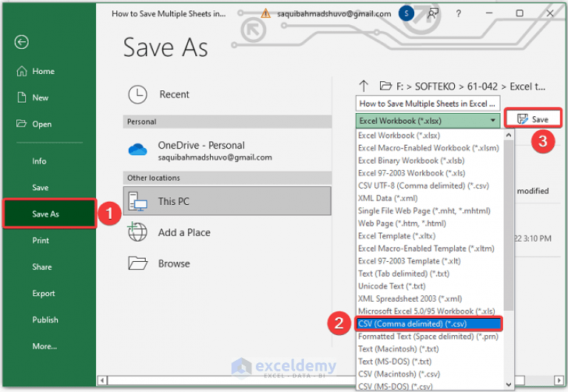This screenshot has height=392, width=568.
Task: Open the Share page
Action: coord(42,267)
